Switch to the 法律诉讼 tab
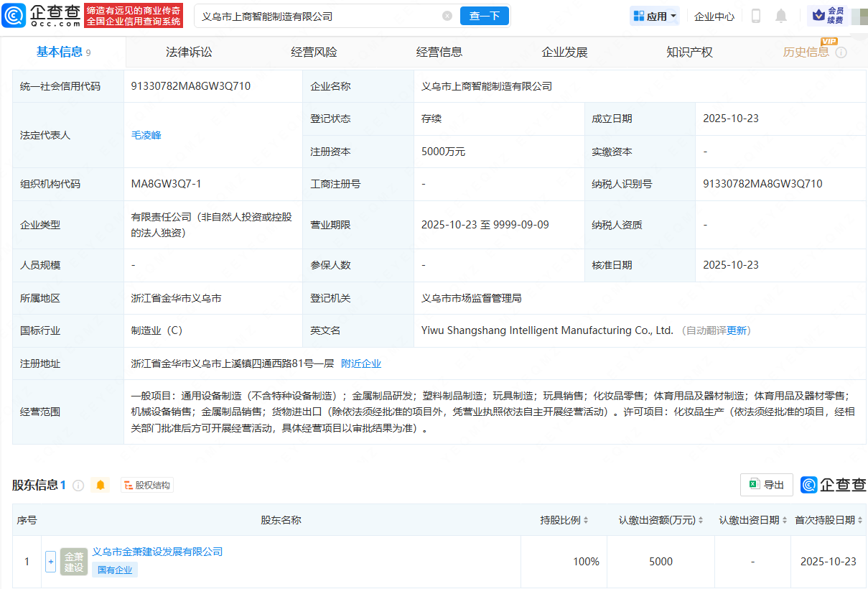The image size is (868, 589). click(189, 52)
